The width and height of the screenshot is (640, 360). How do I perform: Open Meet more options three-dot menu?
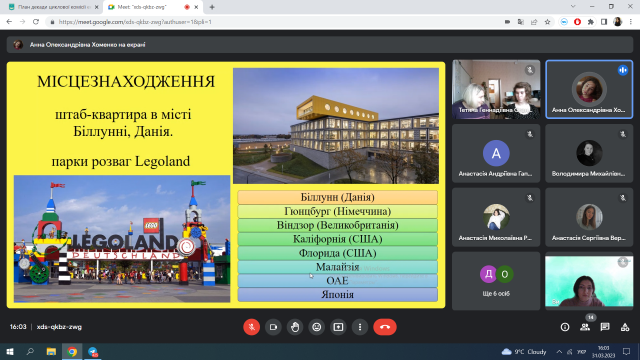pyautogui.click(x=360, y=327)
